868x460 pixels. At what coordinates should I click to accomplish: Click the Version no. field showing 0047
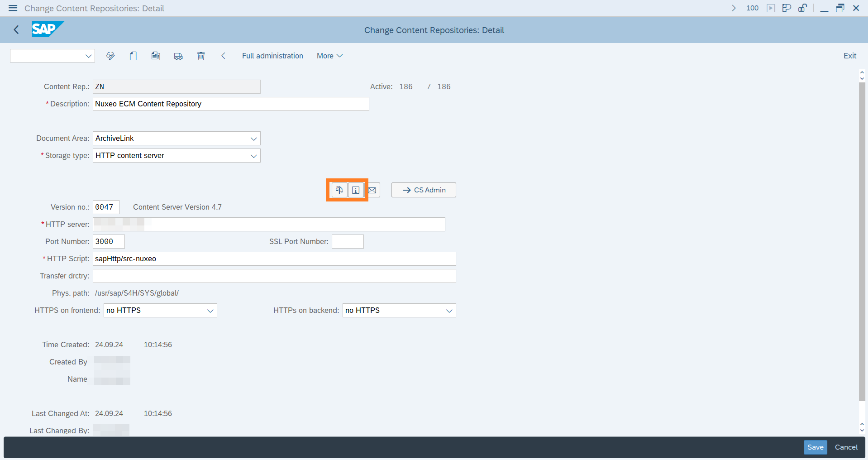tap(106, 207)
